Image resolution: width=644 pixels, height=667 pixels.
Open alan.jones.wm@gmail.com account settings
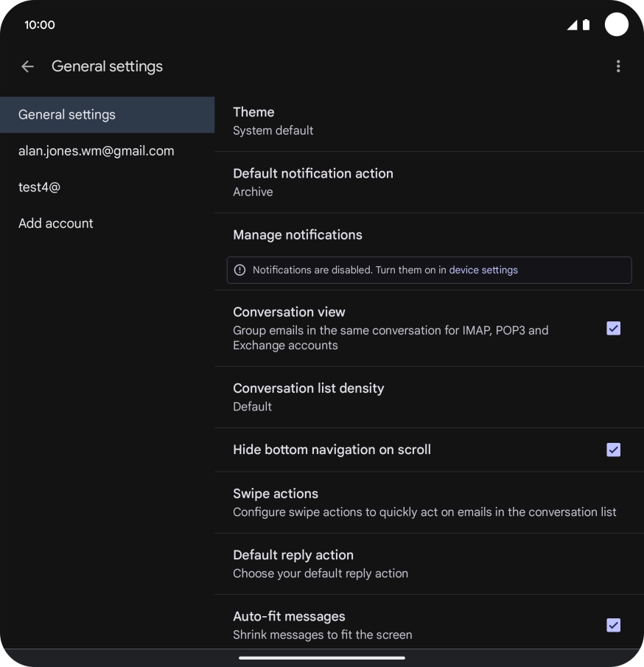(97, 151)
